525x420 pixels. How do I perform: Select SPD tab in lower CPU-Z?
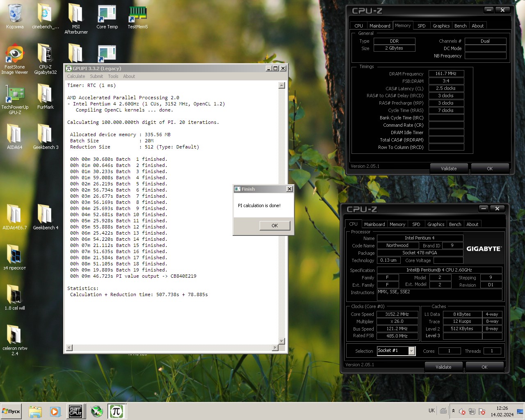(x=416, y=224)
